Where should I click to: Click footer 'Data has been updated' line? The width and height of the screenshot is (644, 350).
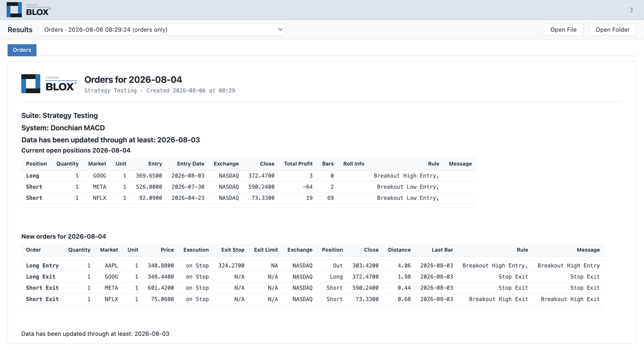click(95, 334)
